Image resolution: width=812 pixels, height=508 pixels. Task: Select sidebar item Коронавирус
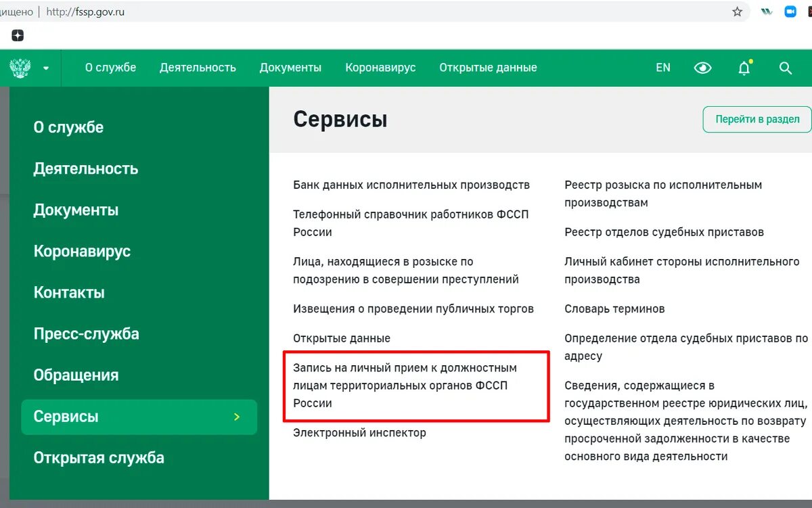[x=82, y=251]
